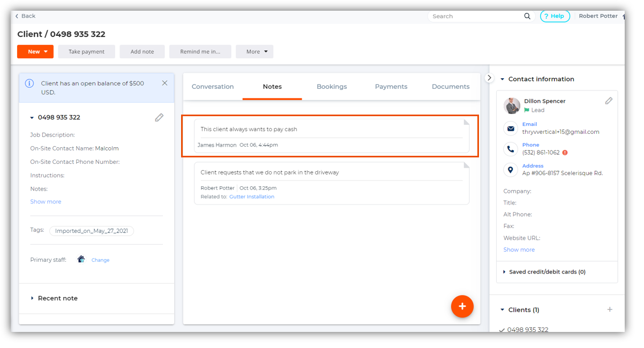Click the Remind me in... button
The image size is (644, 348).
(200, 51)
